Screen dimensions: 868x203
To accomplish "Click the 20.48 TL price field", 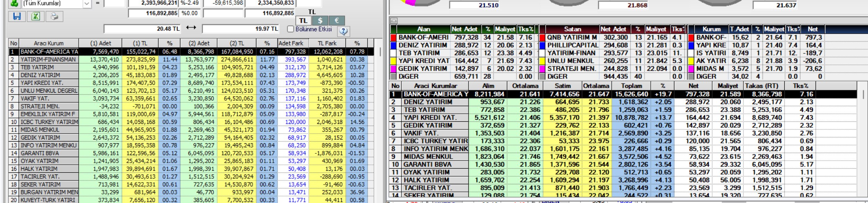I will [142, 29].
